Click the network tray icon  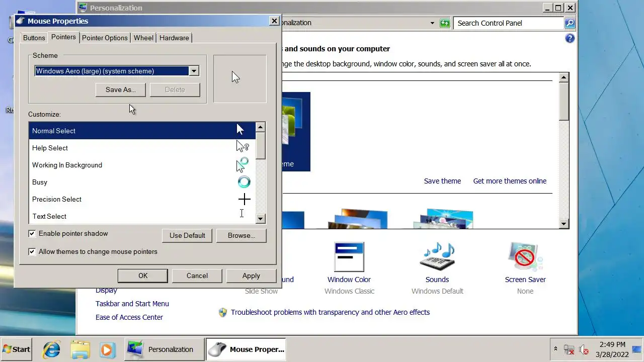pos(569,349)
